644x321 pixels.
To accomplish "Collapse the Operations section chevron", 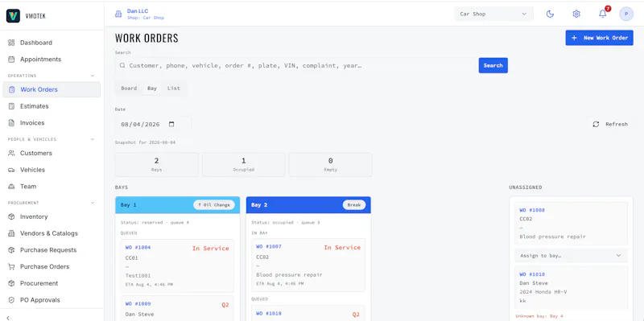I will [x=93, y=76].
